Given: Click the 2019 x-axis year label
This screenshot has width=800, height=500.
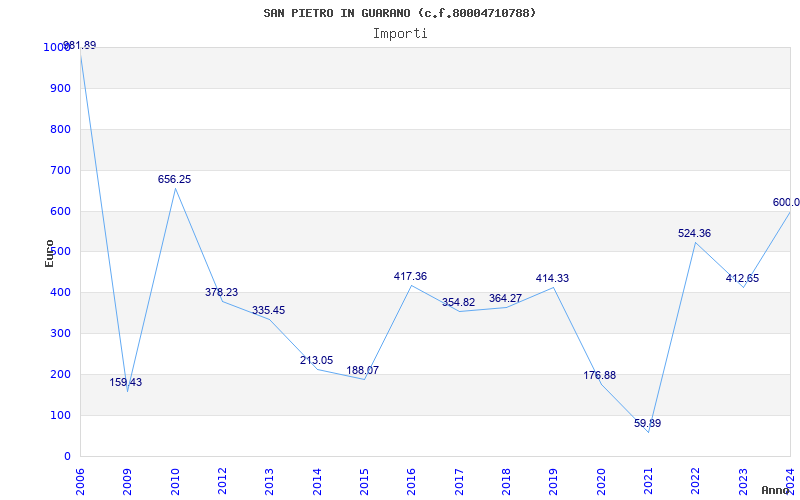Looking at the screenshot, I should click(x=553, y=482).
